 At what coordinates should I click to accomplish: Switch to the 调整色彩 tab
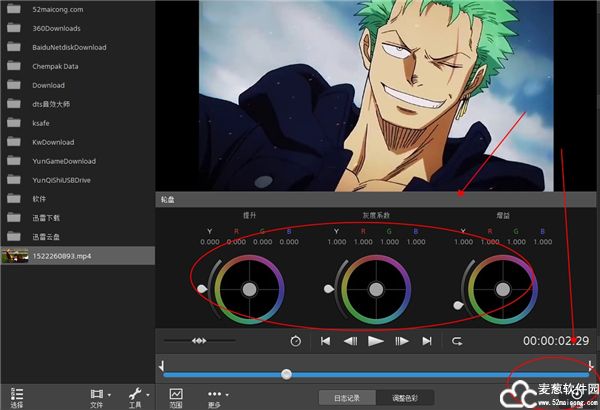pos(403,398)
